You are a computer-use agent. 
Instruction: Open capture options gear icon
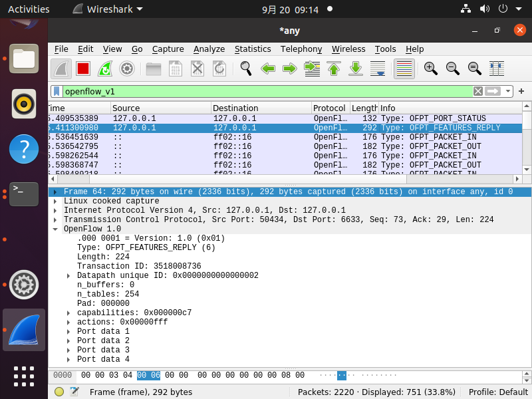(127, 69)
